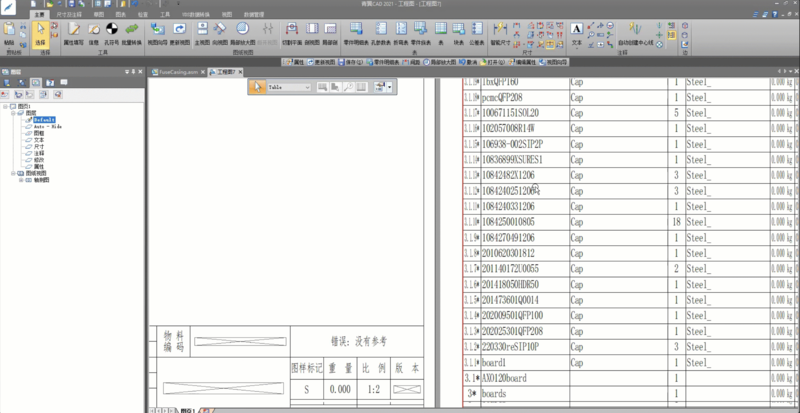
Task: Collapse the 图纸视图 tree node
Action: coord(13,172)
